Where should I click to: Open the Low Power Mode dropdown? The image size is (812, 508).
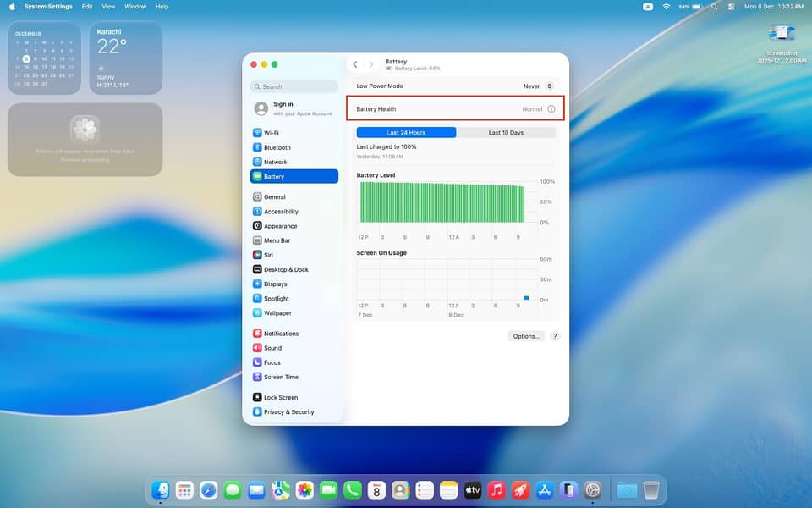pos(538,86)
